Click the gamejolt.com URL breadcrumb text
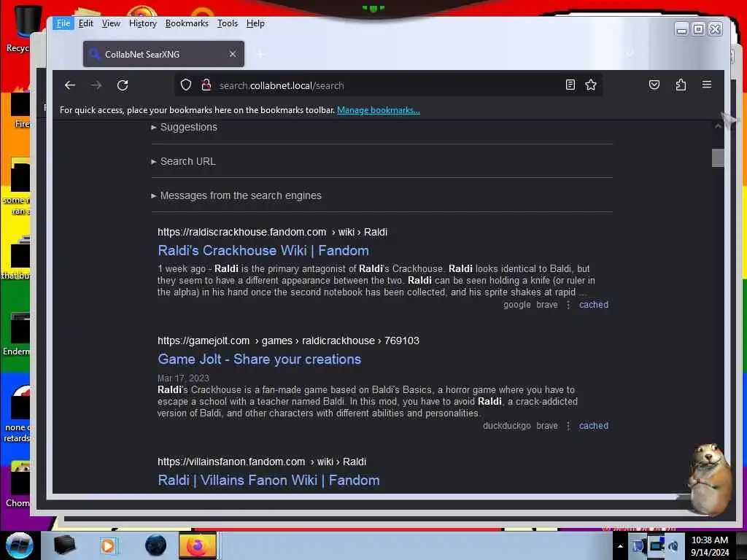The height and width of the screenshot is (560, 747). pos(288,341)
